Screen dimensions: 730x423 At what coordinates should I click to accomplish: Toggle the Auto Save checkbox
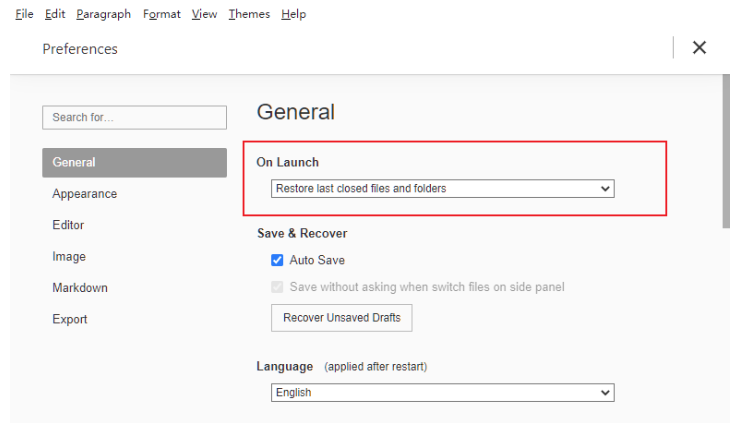coord(278,260)
